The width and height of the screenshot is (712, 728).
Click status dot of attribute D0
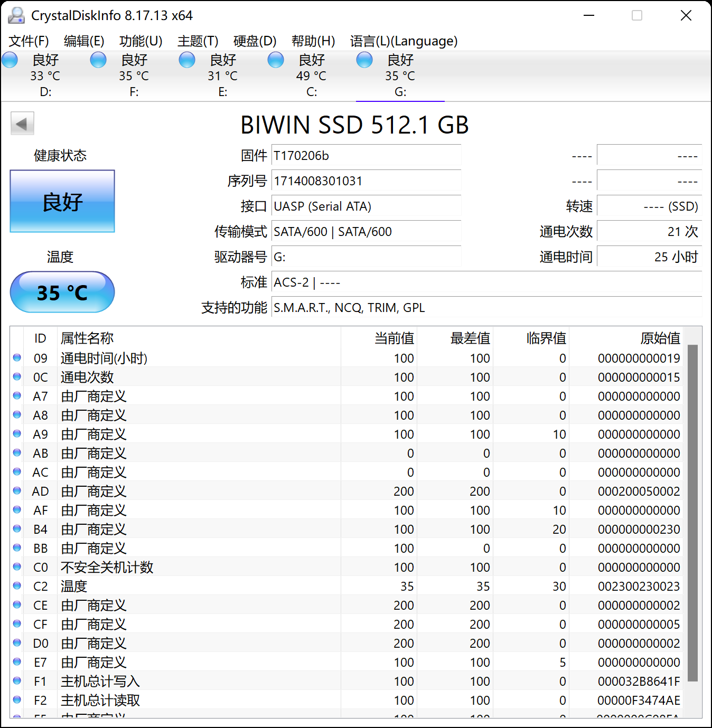coord(17,642)
